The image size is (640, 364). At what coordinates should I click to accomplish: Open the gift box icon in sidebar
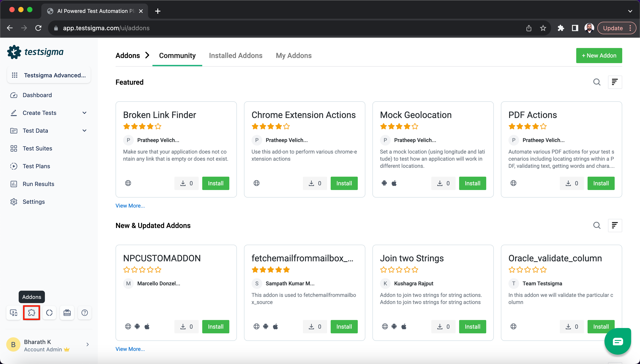coord(67,312)
